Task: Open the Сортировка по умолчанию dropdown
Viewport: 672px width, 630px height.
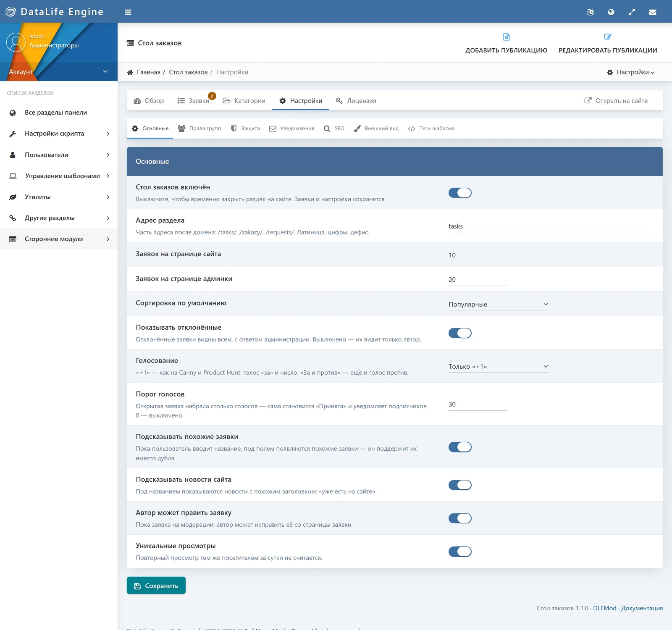Action: [498, 304]
